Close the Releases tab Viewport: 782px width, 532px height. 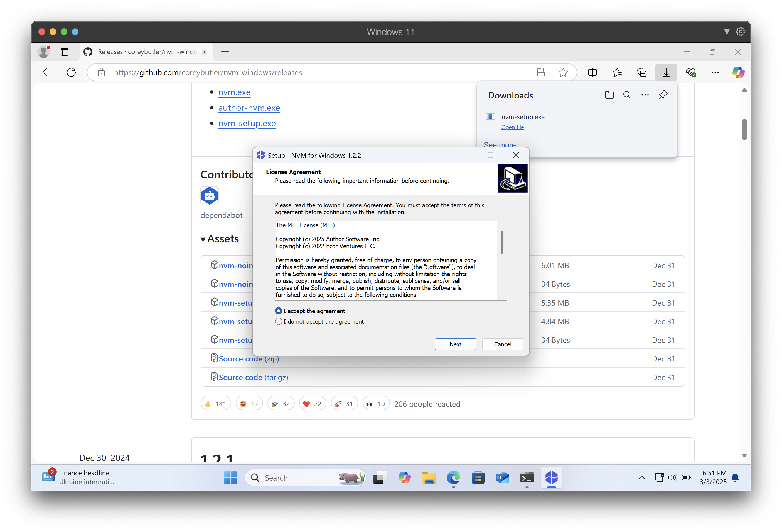[204, 52]
